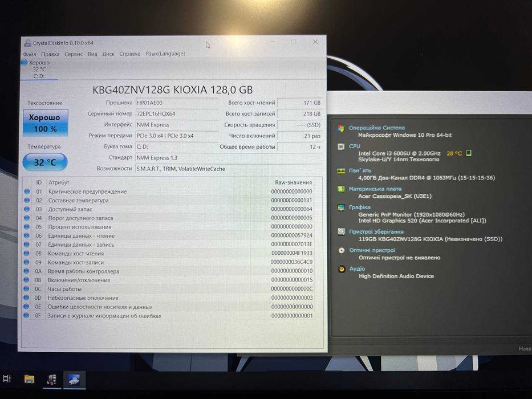The width and height of the screenshot is (532, 399).
Task: Click the transfer mode field PCIe 3.0 x4
Action: pyautogui.click(x=176, y=136)
